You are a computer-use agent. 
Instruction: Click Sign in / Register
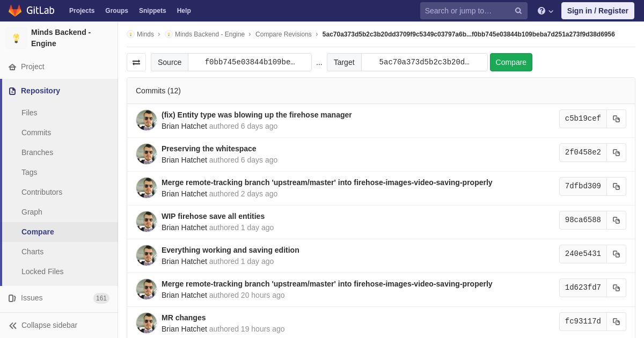(x=597, y=11)
